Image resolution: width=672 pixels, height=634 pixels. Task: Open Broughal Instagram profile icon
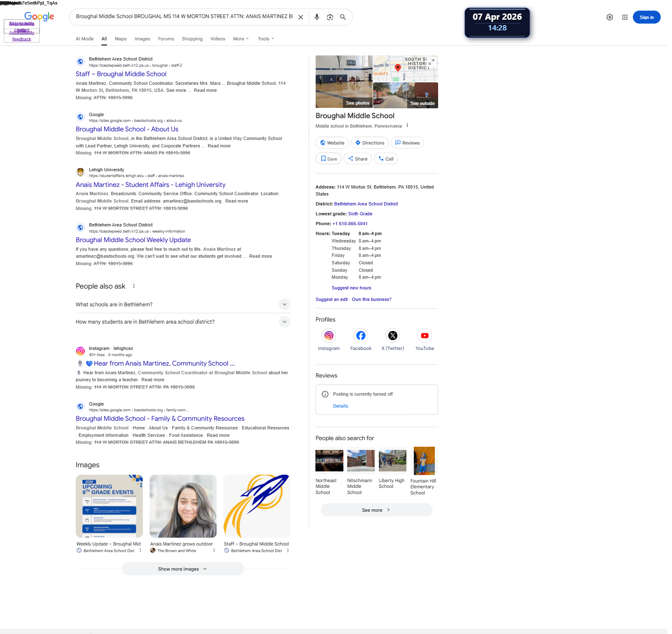(x=329, y=336)
